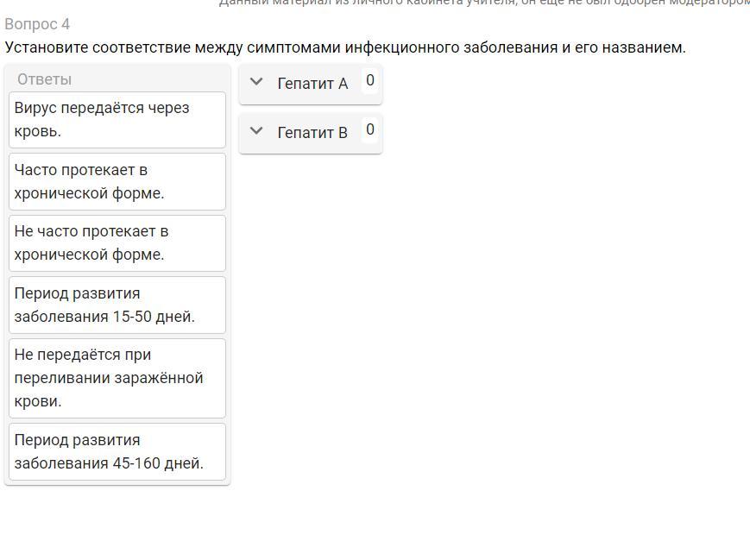Click the '45-160' day range text
This screenshot has height=560, width=750.
[139, 463]
